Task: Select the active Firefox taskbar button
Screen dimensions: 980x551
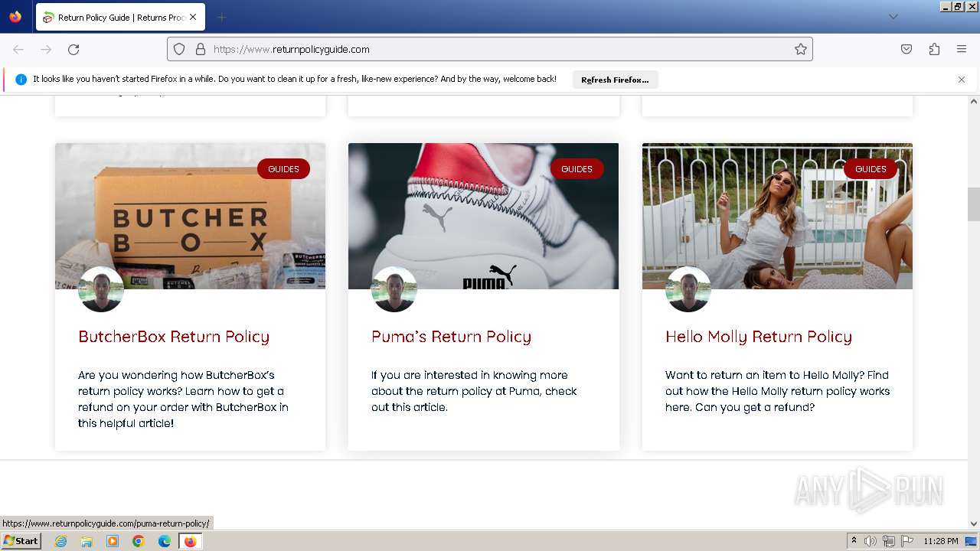Action: pos(190,541)
